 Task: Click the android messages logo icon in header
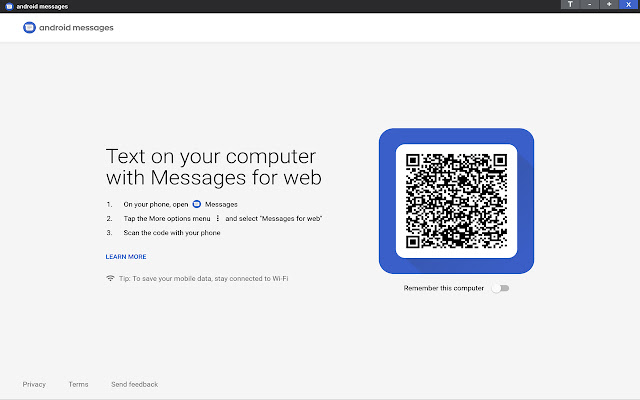coord(29,27)
